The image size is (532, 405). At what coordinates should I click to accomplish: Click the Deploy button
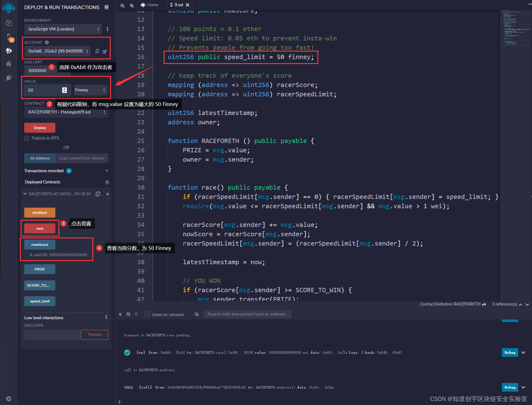40,128
